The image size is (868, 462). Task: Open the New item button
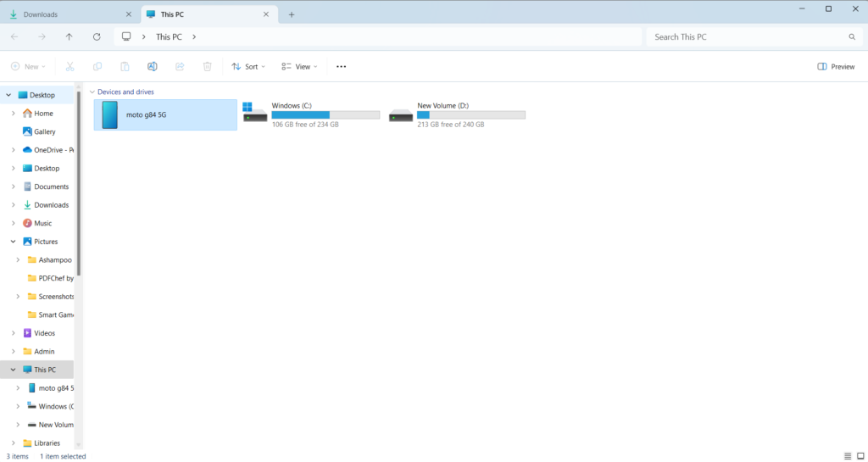pyautogui.click(x=28, y=66)
